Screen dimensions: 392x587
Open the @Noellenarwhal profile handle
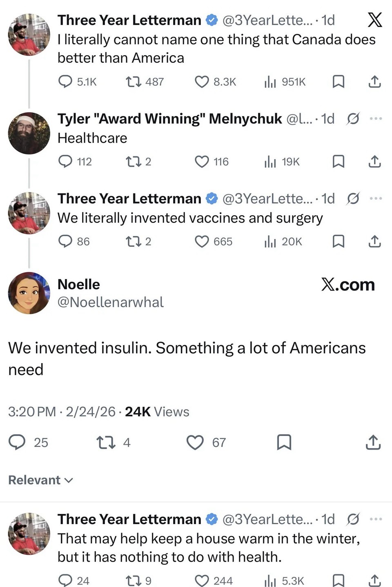(x=110, y=302)
